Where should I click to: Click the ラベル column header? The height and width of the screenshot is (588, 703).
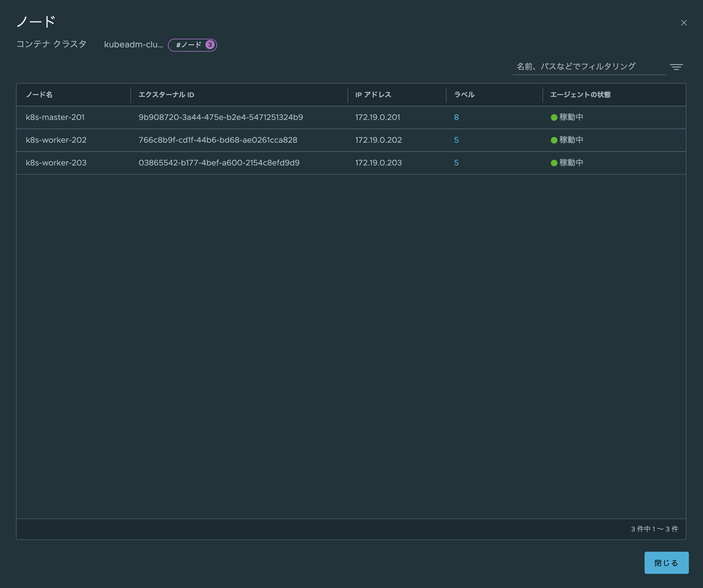click(464, 95)
